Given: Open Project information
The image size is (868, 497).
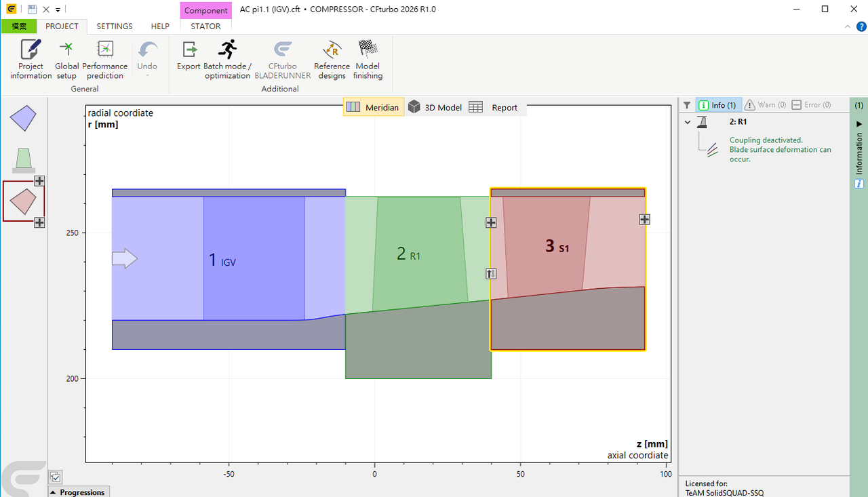Looking at the screenshot, I should coord(31,60).
